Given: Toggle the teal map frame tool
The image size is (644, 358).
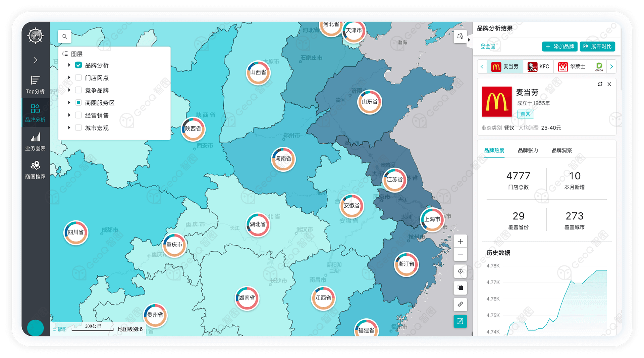Looking at the screenshot, I should (460, 321).
